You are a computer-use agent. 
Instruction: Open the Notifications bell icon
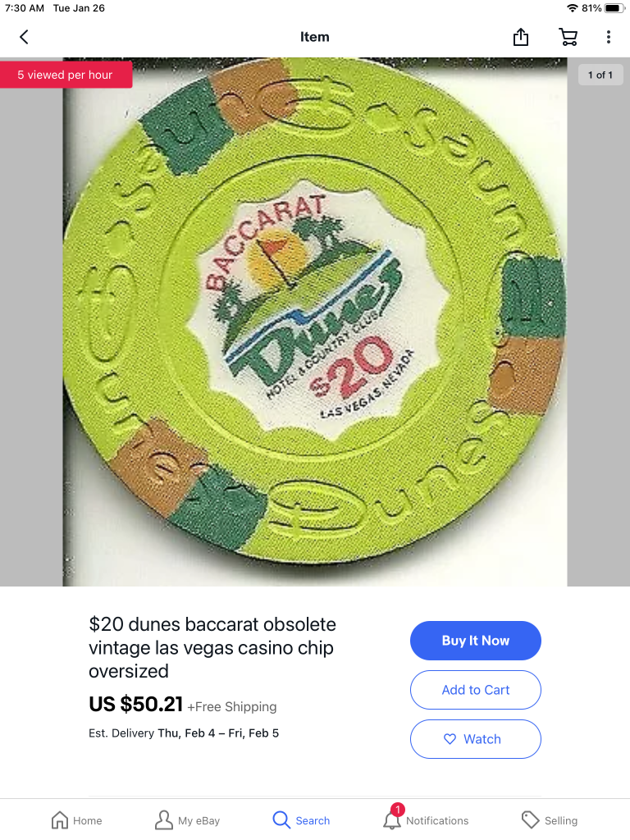[392, 819]
